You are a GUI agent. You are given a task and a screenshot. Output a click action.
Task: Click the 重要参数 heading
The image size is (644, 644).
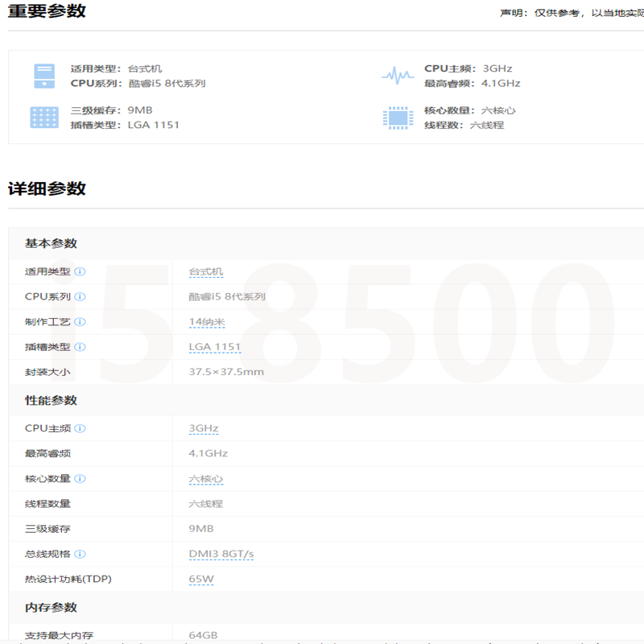tap(47, 10)
